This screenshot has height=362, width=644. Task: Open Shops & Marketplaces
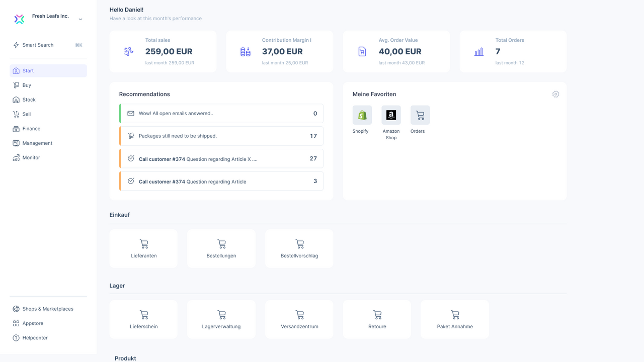(47, 309)
